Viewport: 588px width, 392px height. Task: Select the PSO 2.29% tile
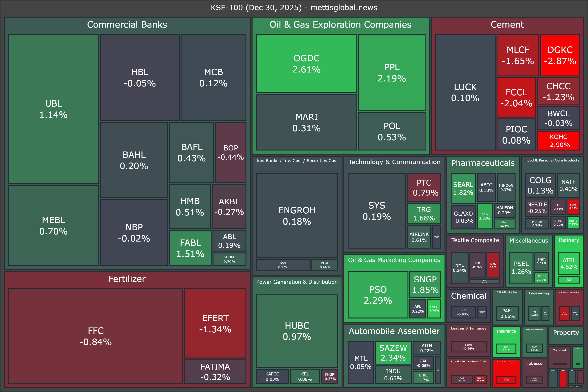378,295
